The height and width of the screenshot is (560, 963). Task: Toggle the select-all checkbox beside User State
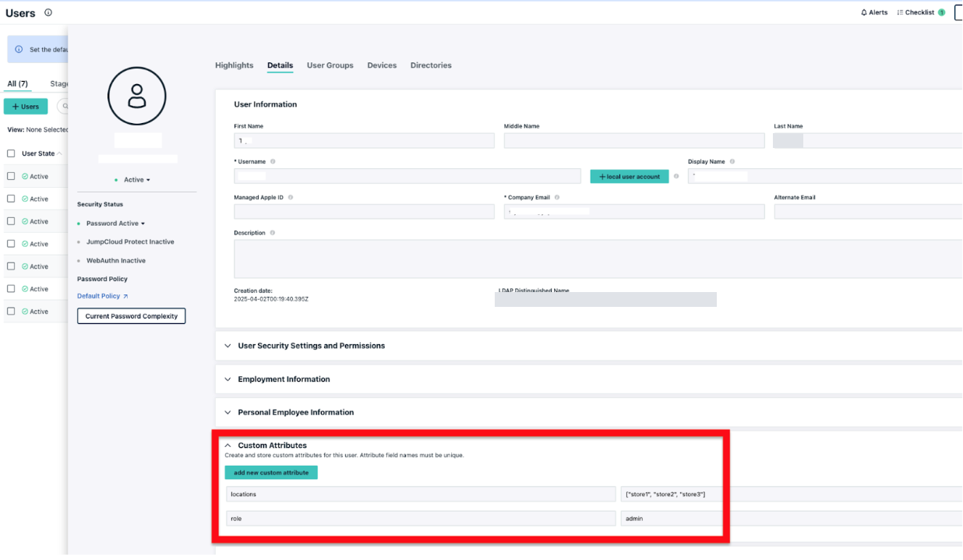coord(11,153)
